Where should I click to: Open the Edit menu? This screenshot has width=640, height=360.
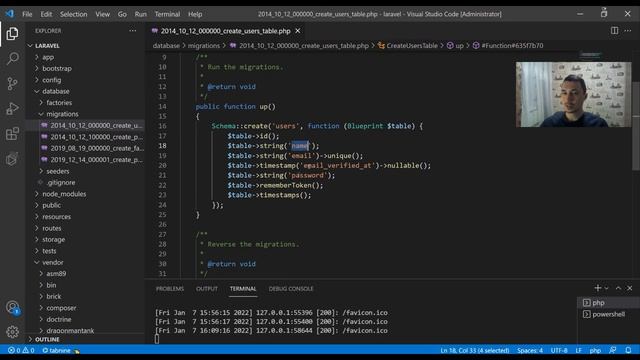(46, 14)
